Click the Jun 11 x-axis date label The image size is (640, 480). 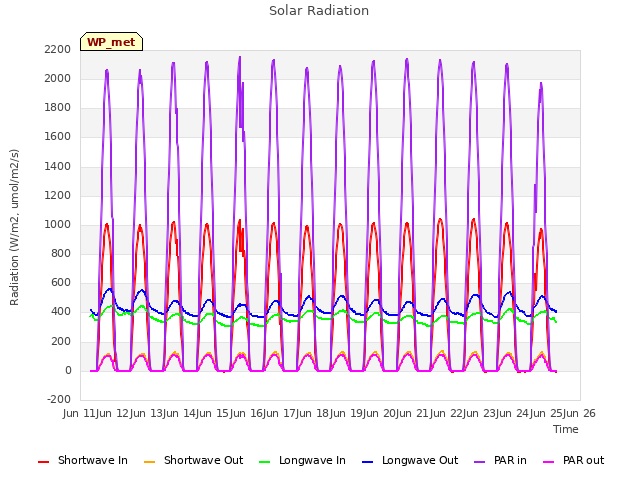80,413
